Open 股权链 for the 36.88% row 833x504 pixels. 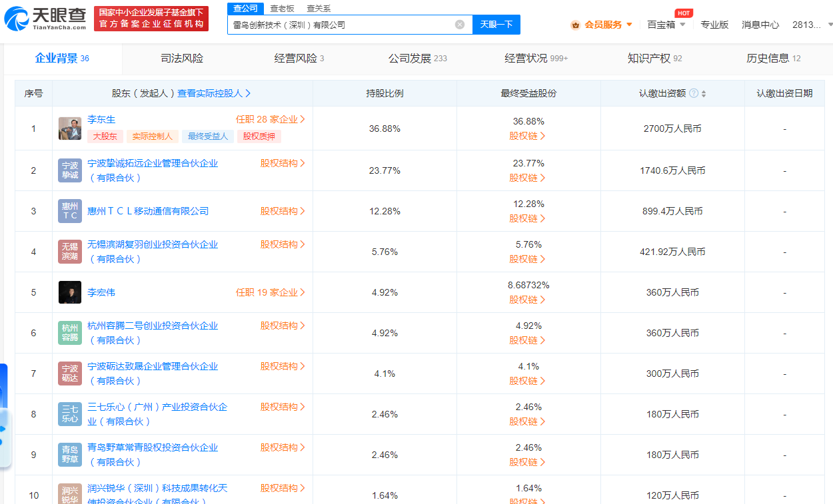(528, 136)
